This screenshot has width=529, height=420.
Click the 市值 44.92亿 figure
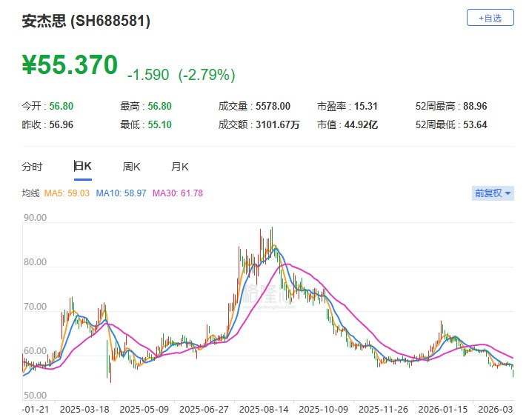pos(362,124)
